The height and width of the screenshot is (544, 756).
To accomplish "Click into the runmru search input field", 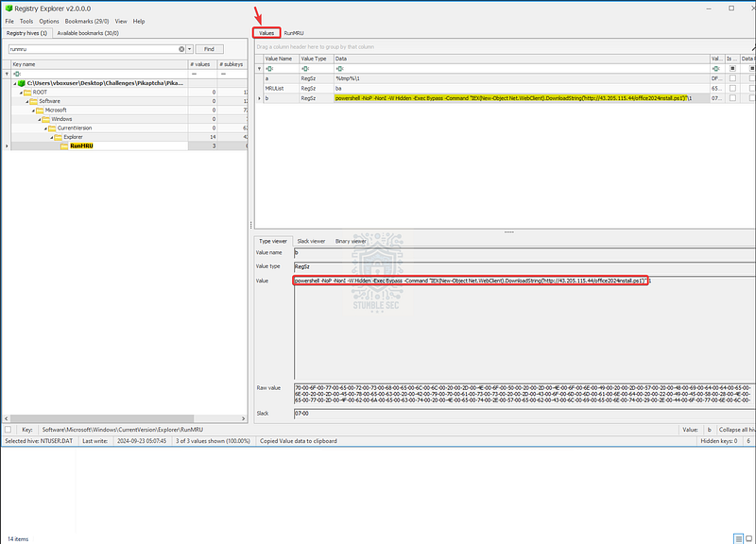I will pyautogui.click(x=94, y=49).
